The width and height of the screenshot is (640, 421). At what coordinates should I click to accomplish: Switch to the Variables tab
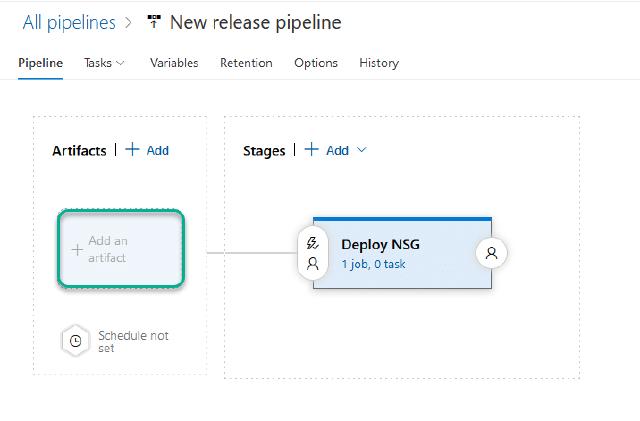pos(174,63)
